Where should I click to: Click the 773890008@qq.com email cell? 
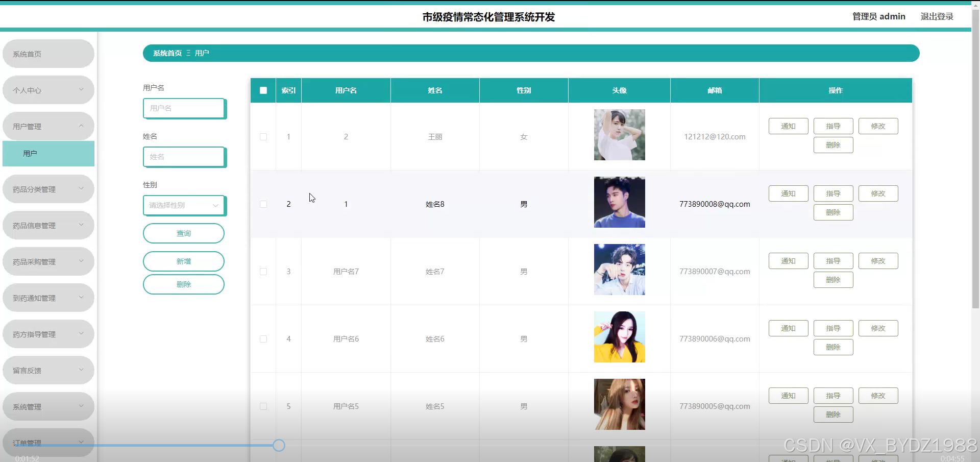coord(715,204)
